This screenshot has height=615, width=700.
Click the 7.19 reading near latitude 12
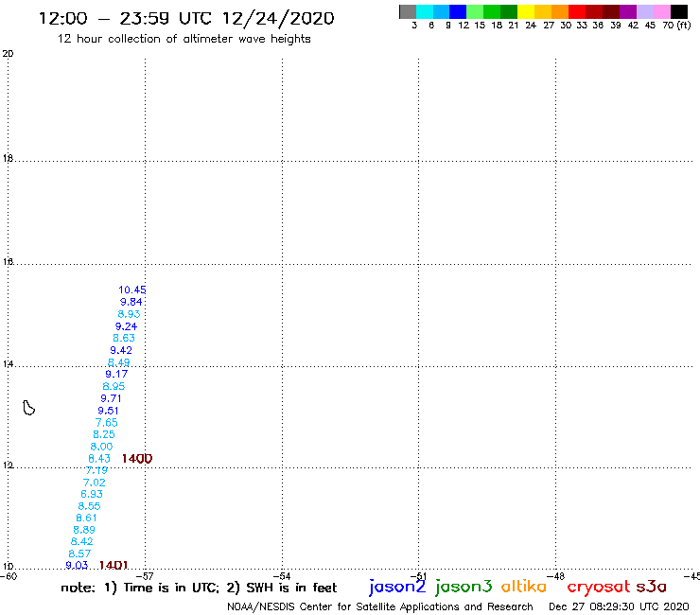96,470
